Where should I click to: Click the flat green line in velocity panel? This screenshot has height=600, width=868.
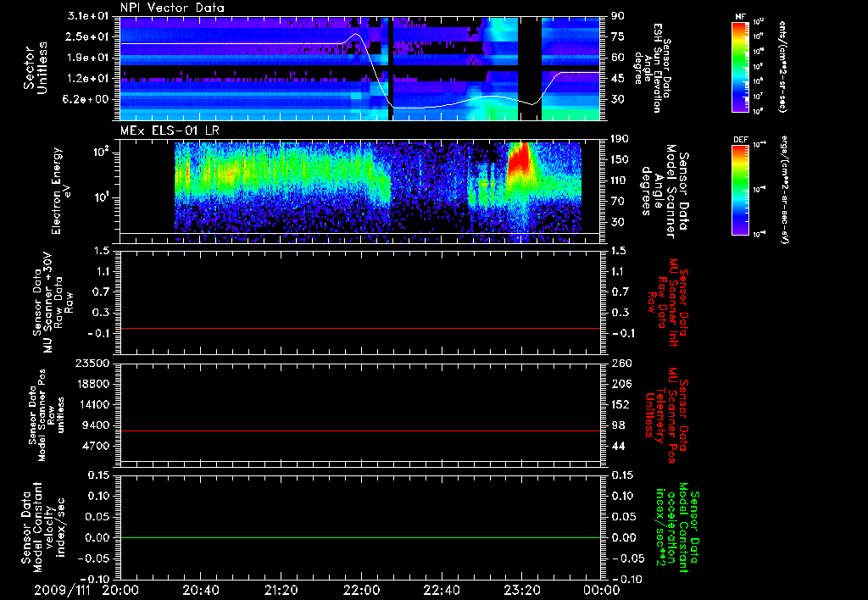coord(359,537)
